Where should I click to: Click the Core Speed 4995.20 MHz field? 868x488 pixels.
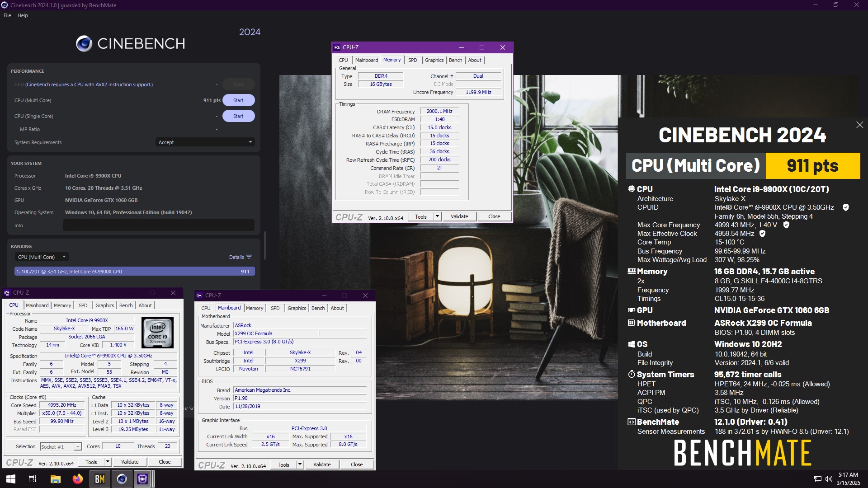62,405
